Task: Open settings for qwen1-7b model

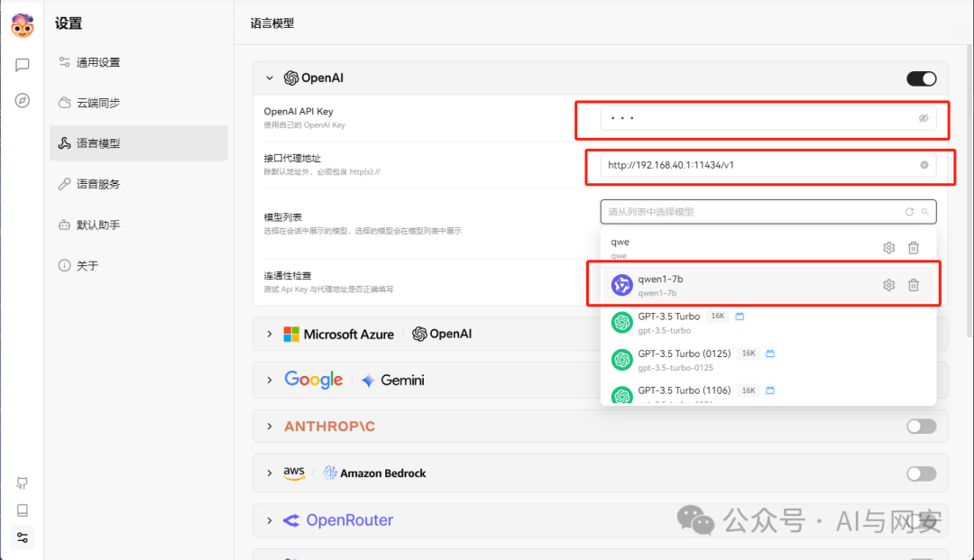Action: 889,285
